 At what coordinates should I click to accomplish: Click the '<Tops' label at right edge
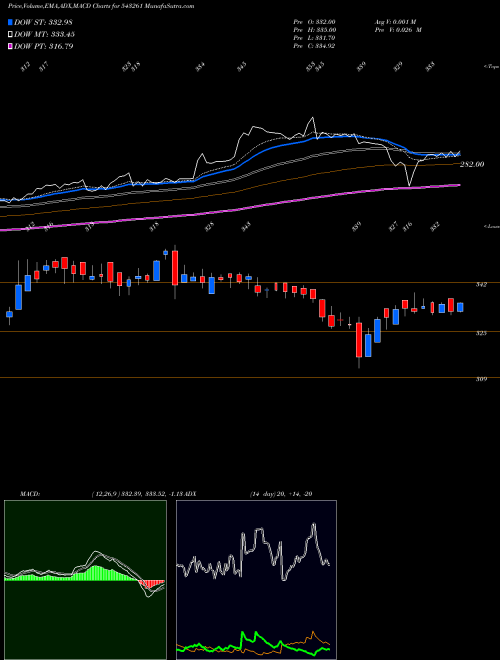click(x=491, y=67)
